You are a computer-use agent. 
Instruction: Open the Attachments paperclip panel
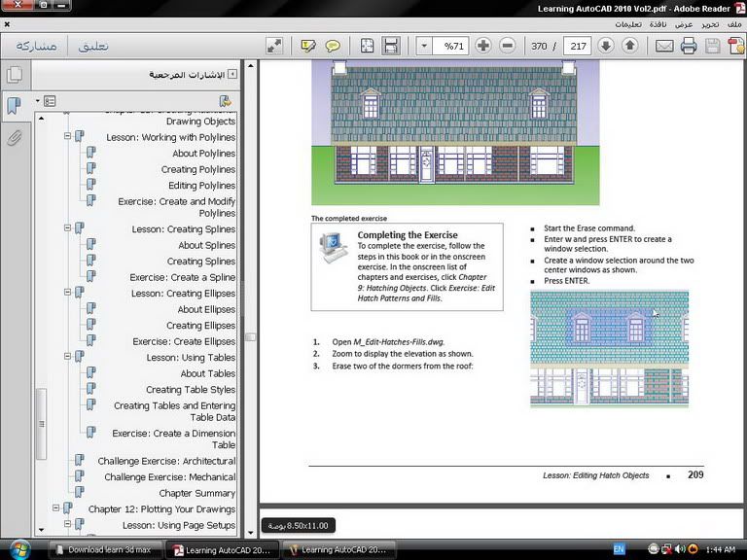click(15, 138)
